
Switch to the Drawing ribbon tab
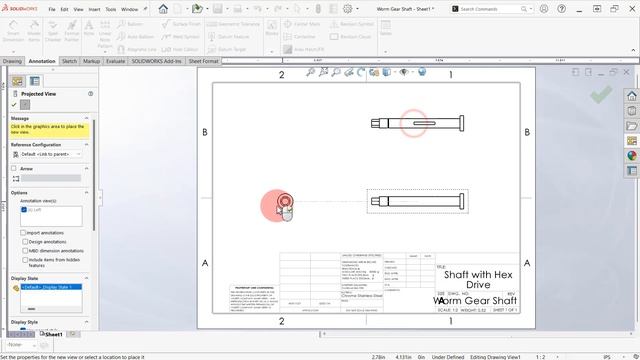pyautogui.click(x=12, y=61)
